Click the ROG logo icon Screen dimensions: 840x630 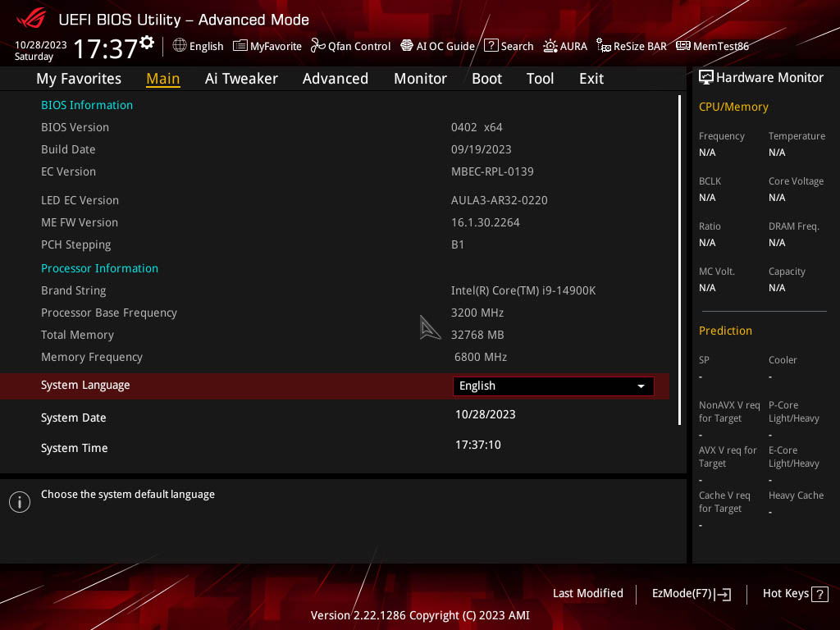tap(31, 20)
